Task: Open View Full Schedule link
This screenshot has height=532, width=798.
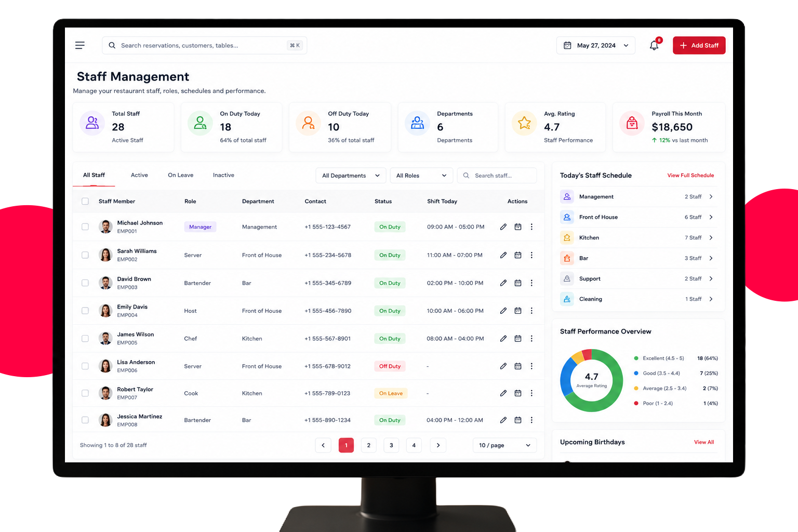Action: (x=690, y=176)
